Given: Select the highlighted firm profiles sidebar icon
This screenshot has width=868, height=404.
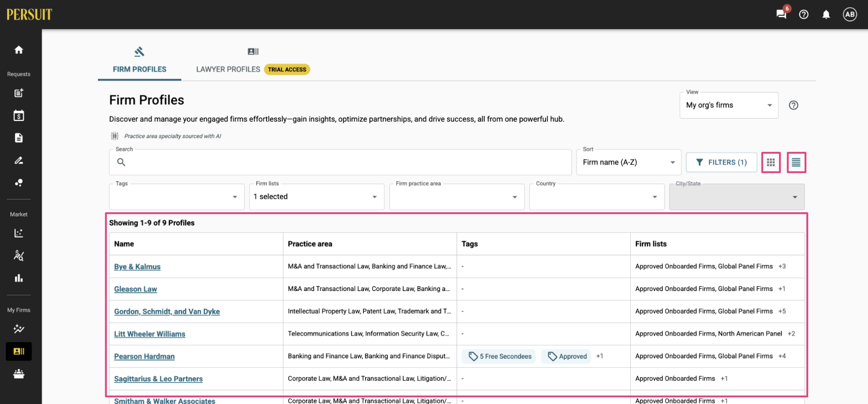Looking at the screenshot, I should [x=19, y=351].
